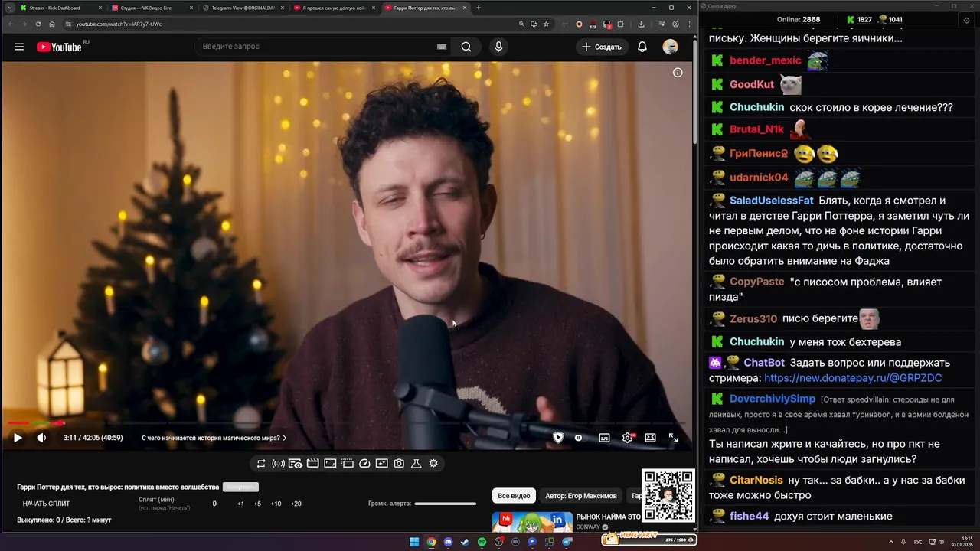This screenshot has height=551, width=980.
Task: Open the Windows Start menu
Action: (x=414, y=542)
